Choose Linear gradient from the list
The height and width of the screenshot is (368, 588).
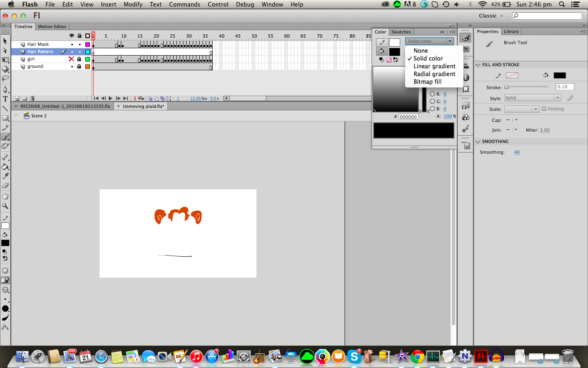click(434, 66)
